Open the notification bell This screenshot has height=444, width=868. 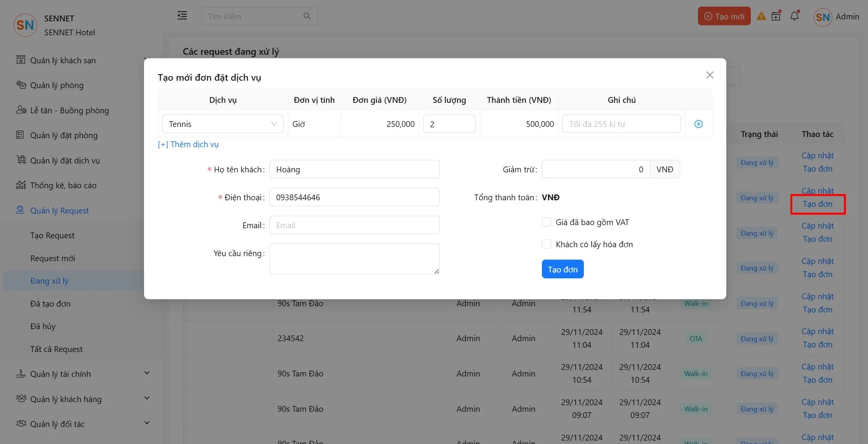coord(795,16)
